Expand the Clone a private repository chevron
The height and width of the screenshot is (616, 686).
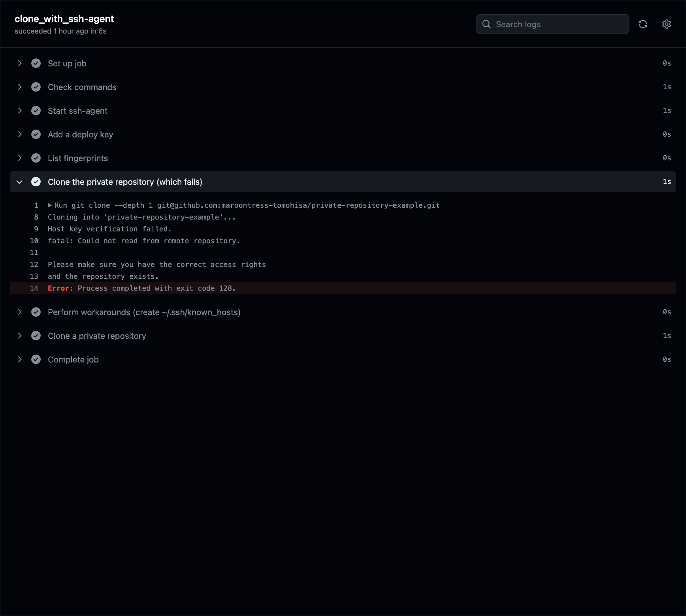(19, 336)
